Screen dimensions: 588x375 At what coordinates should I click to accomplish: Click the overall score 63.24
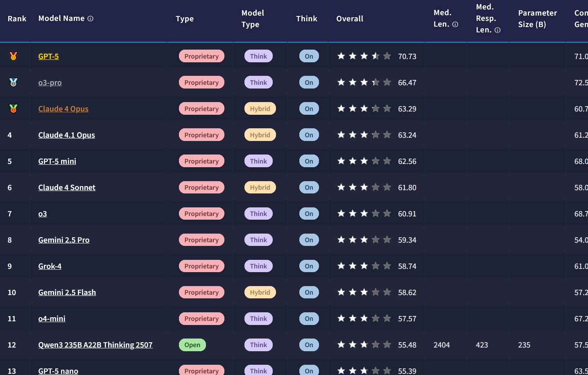(x=407, y=135)
